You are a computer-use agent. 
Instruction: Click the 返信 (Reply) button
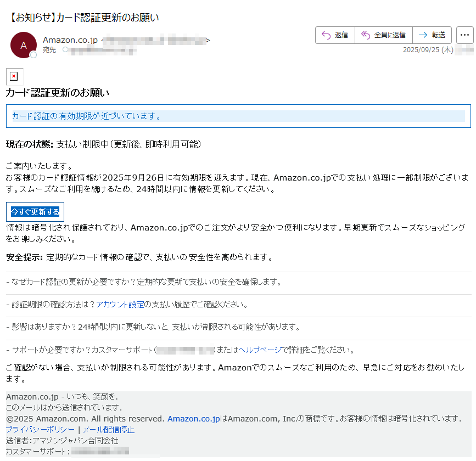tap(335, 35)
